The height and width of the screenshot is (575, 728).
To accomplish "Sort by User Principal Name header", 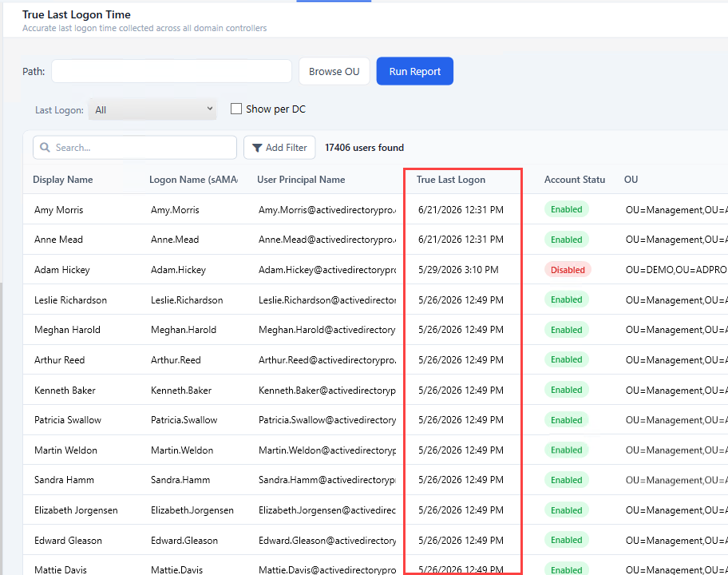I will point(301,180).
